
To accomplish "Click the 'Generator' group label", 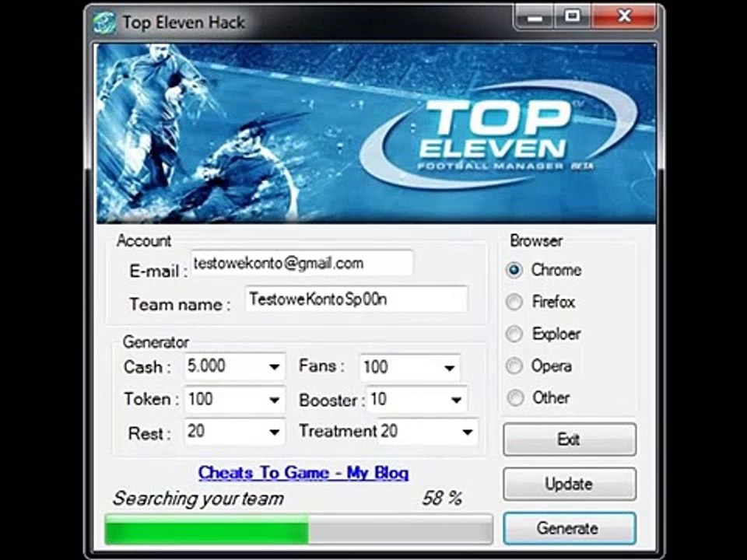I will pos(156,342).
